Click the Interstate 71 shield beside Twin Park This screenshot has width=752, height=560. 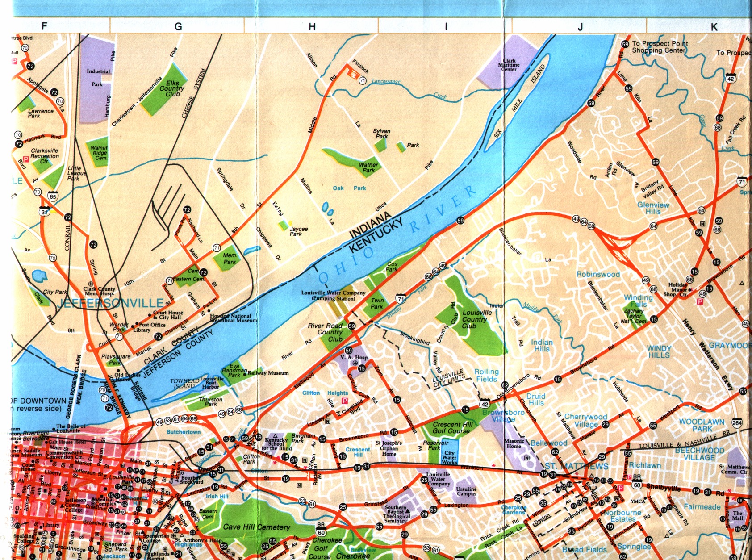tap(401, 298)
